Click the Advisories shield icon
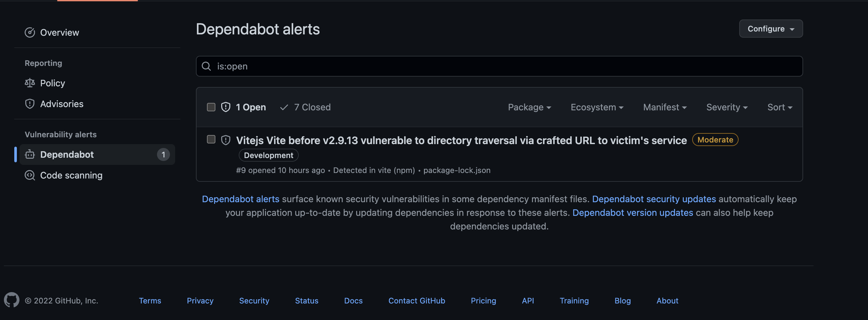 (x=30, y=104)
